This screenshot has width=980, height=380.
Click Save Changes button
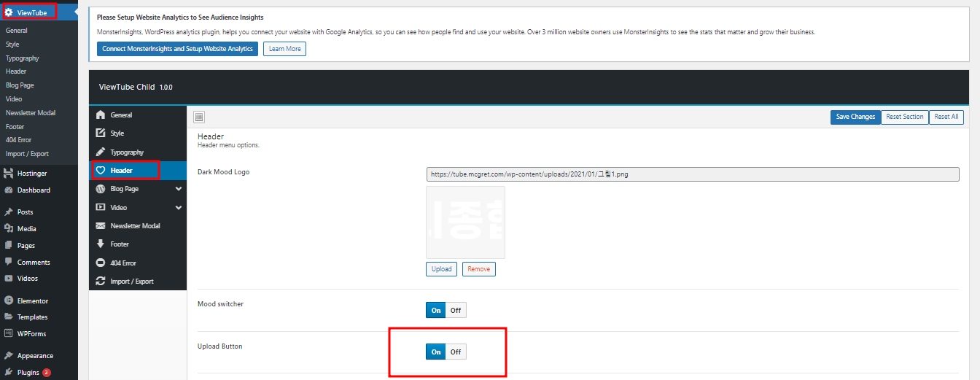(x=855, y=117)
